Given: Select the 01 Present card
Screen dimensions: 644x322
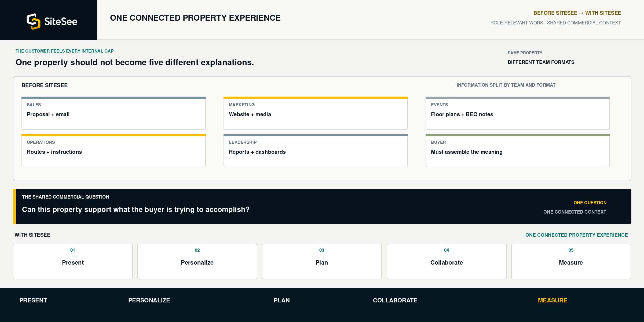Looking at the screenshot, I should pos(73,261).
